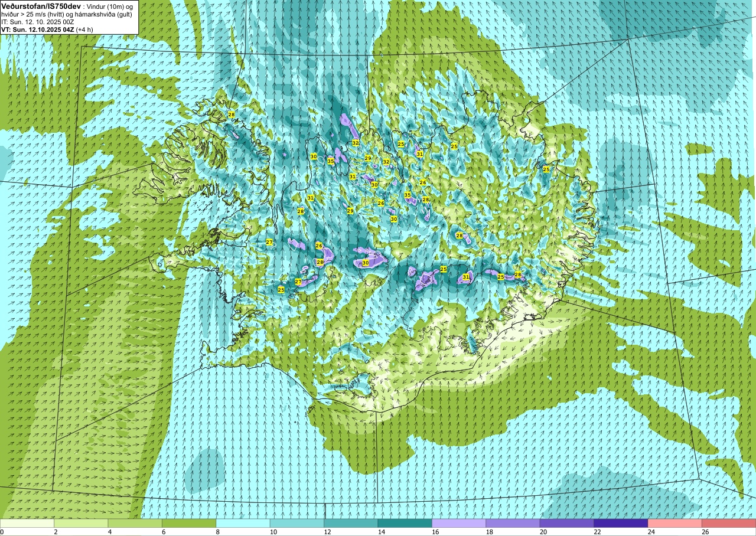Select the 16–18 m/s lavender legend swatch
The width and height of the screenshot is (756, 536).
tap(459, 523)
